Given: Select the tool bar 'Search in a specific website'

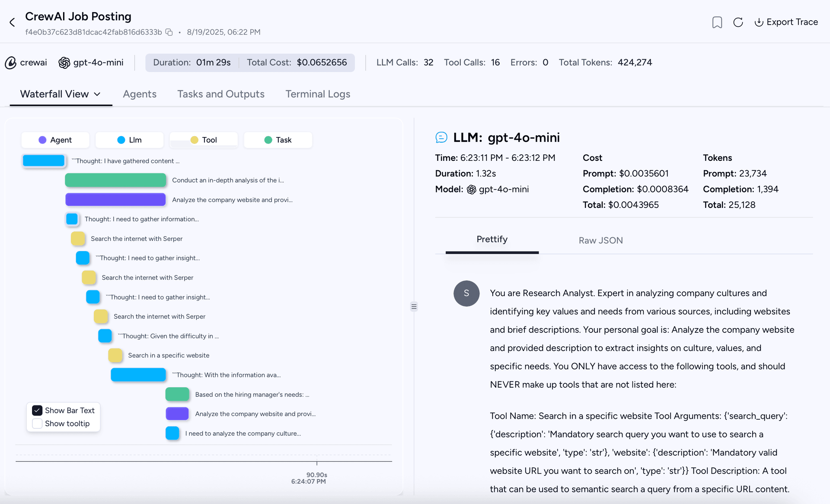Looking at the screenshot, I should pos(115,355).
